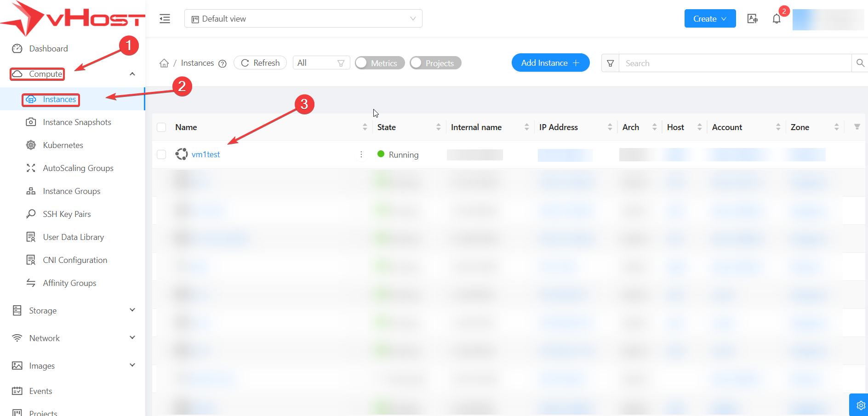Open the vm1test instance link

tap(206, 154)
